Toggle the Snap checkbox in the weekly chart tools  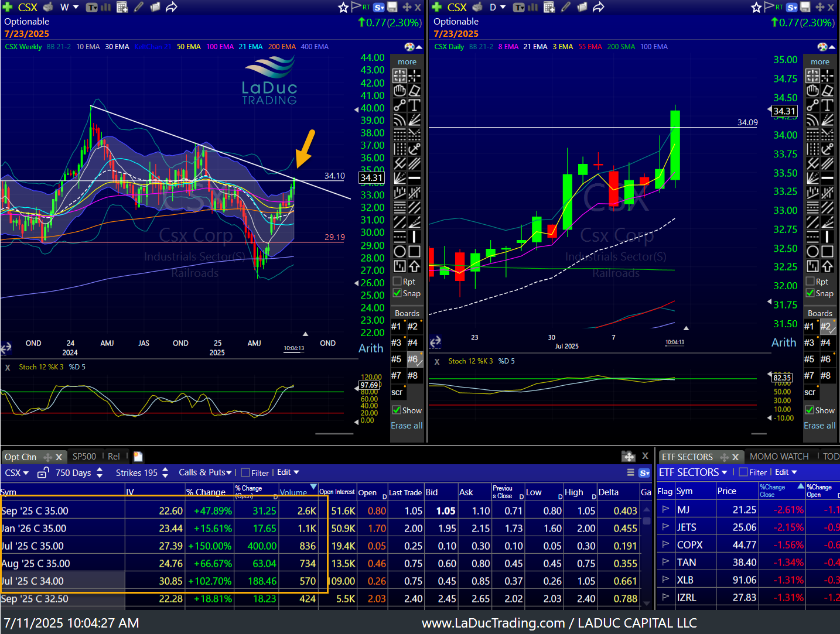tap(397, 293)
